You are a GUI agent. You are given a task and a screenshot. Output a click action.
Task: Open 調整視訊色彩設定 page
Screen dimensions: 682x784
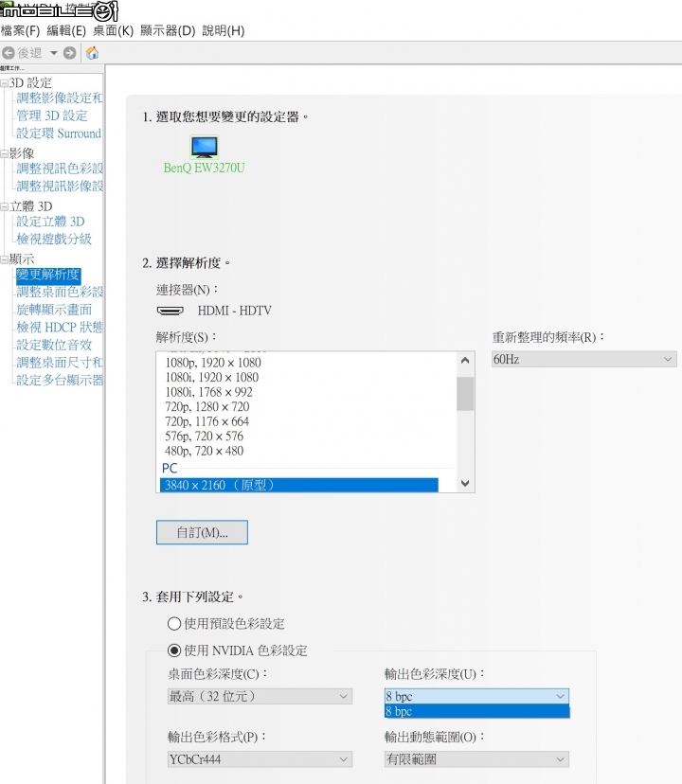[x=60, y=169]
